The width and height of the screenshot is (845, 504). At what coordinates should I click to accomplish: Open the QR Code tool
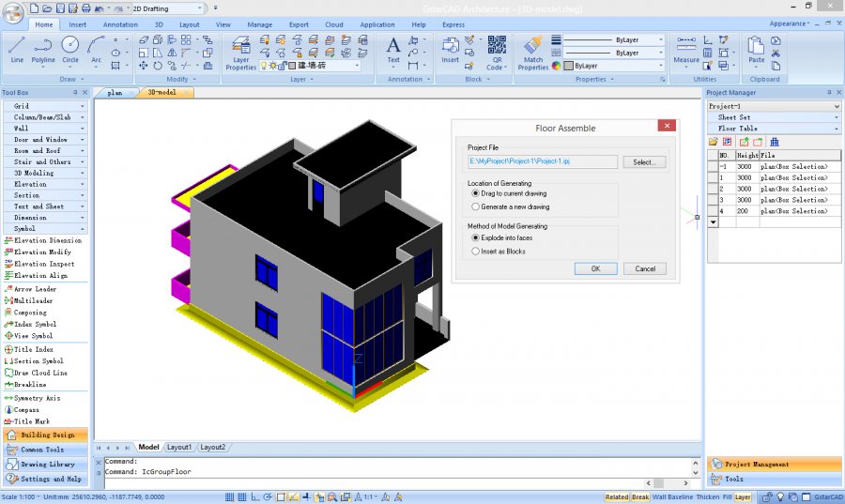497,53
